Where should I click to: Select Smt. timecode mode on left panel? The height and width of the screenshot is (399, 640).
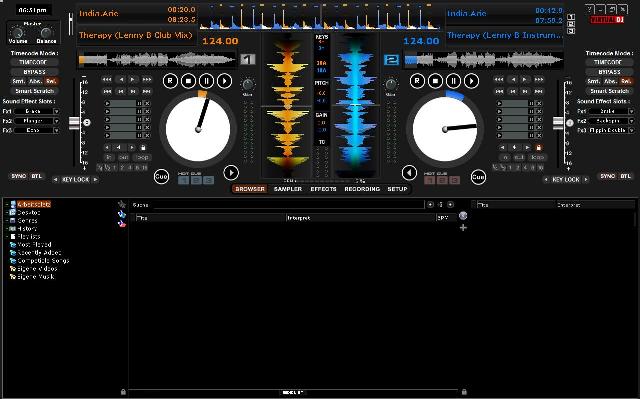pyautogui.click(x=19, y=81)
